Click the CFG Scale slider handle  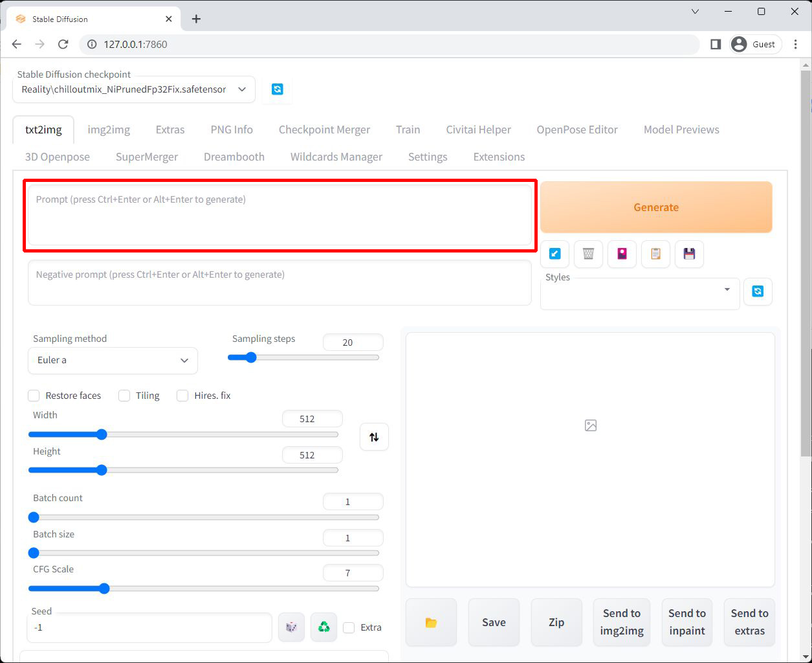[x=104, y=589]
